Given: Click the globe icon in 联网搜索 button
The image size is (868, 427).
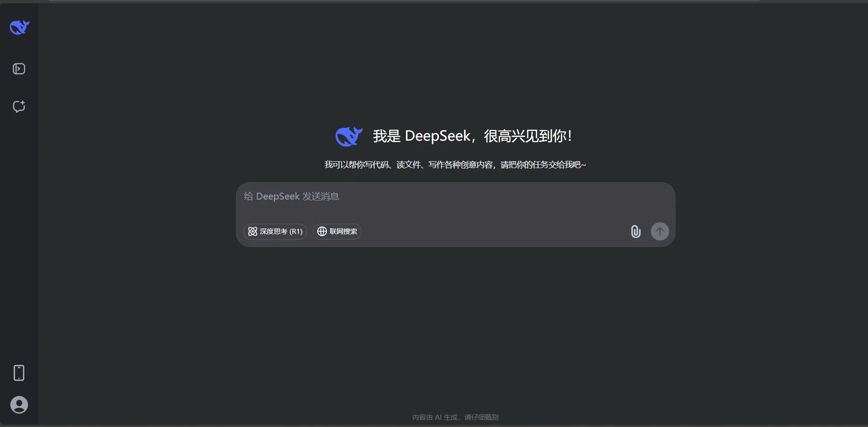Looking at the screenshot, I should pyautogui.click(x=322, y=232).
